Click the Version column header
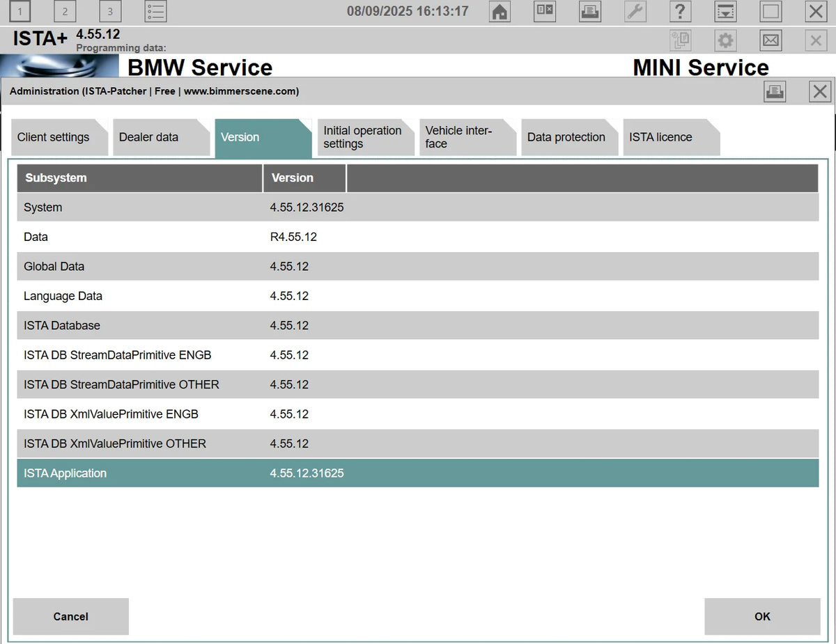Image resolution: width=836 pixels, height=644 pixels. tap(293, 178)
